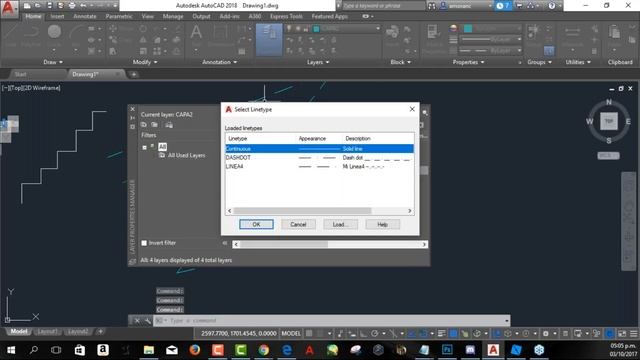This screenshot has height=360, width=640.
Task: Click the object color swatch in Properties panel
Action: point(468,28)
